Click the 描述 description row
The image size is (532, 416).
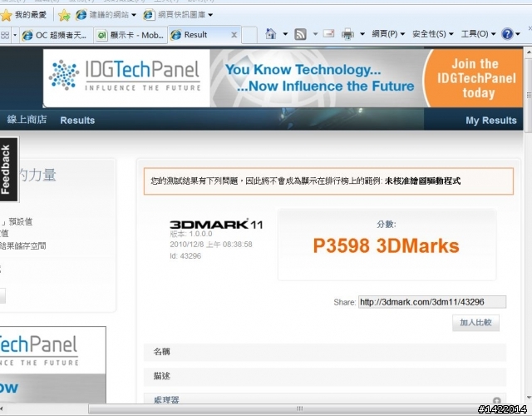coord(325,376)
